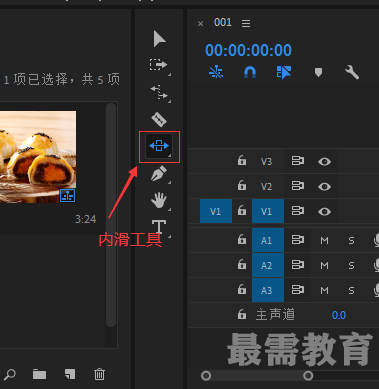Toggle A2 track targeting

(268, 265)
